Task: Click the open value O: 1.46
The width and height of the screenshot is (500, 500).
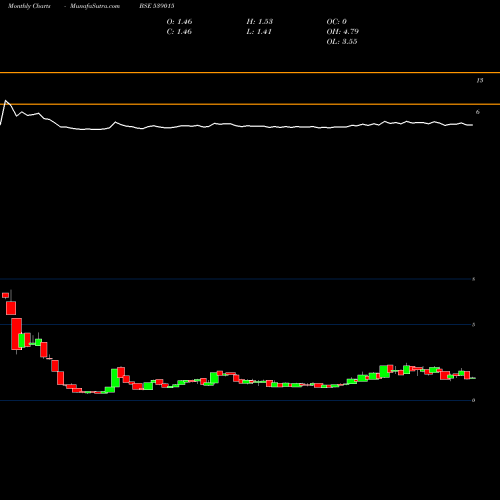Action: pyautogui.click(x=179, y=22)
